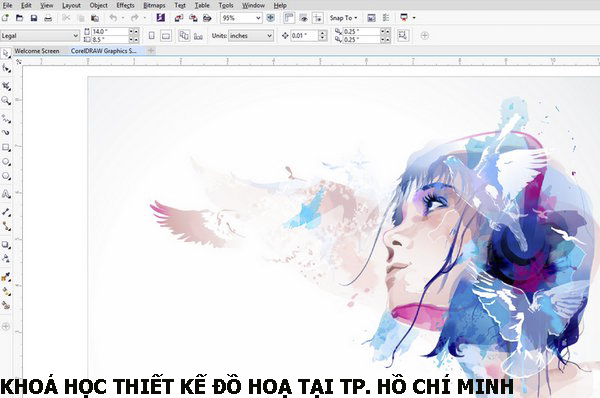Screen dimensions: 600x398
Task: Toggle full-screen preview
Action: (271, 18)
